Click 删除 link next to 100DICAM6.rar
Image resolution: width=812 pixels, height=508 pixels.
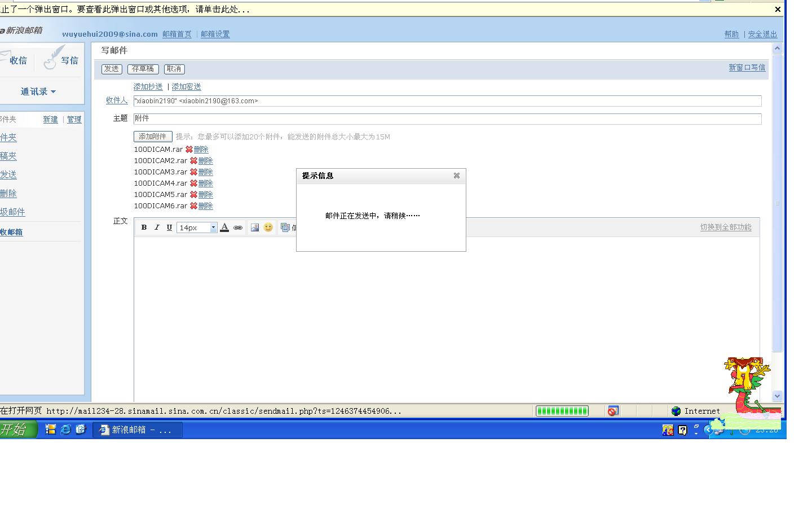click(206, 206)
